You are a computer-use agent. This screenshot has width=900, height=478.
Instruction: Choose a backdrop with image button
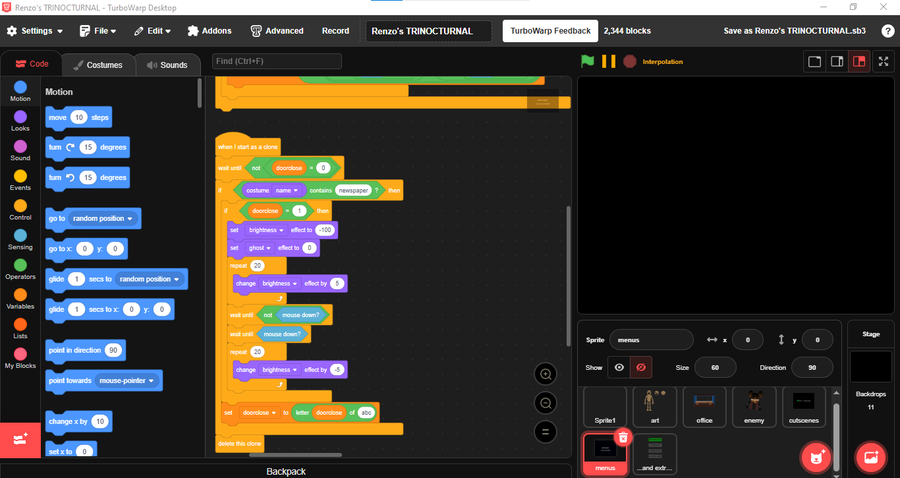[871, 457]
